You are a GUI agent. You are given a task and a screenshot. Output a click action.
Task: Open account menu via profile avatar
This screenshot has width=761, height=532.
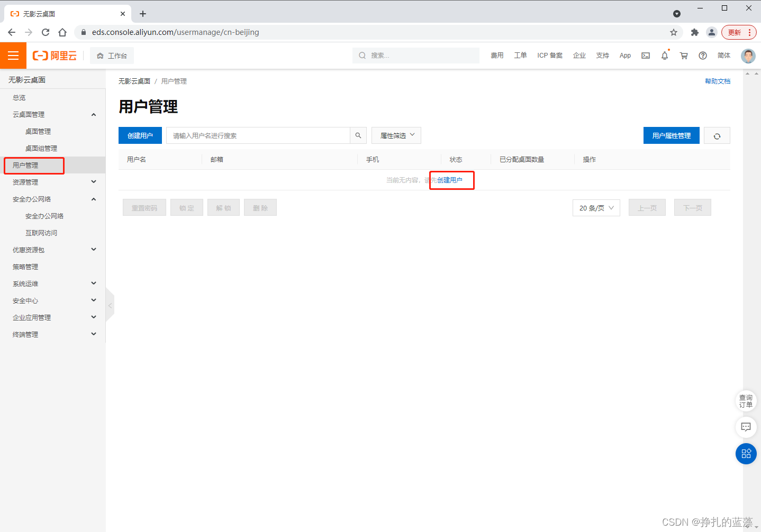click(748, 56)
